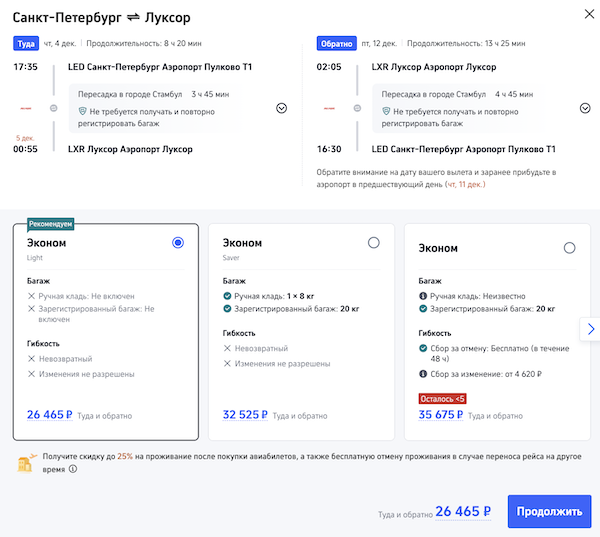Click the unknown hand luggage info icon
This screenshot has width=600, height=537.
(424, 297)
